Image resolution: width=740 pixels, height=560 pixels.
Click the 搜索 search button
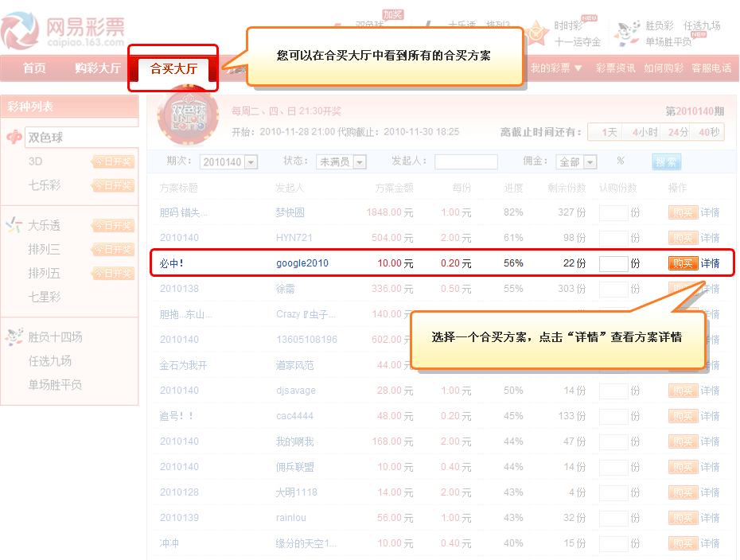click(666, 161)
